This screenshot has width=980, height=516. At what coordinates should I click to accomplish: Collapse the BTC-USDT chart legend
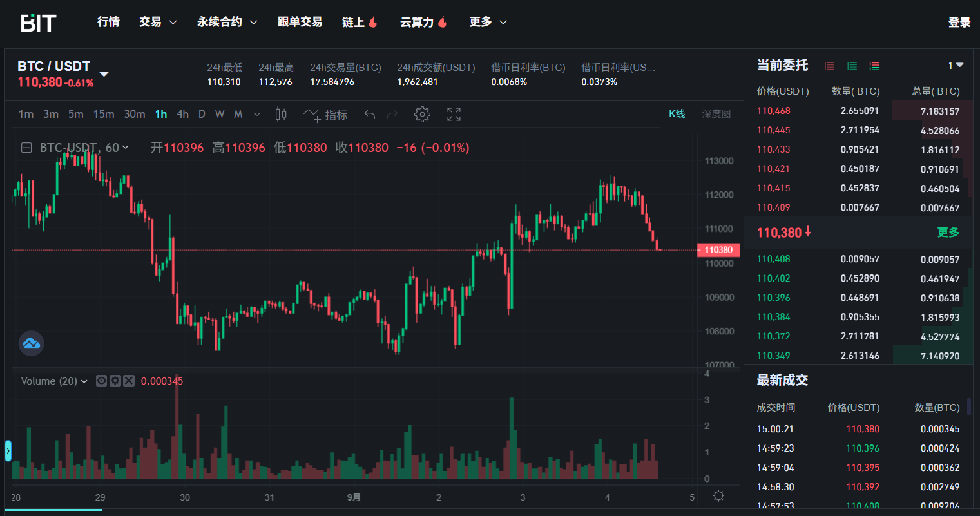26,148
